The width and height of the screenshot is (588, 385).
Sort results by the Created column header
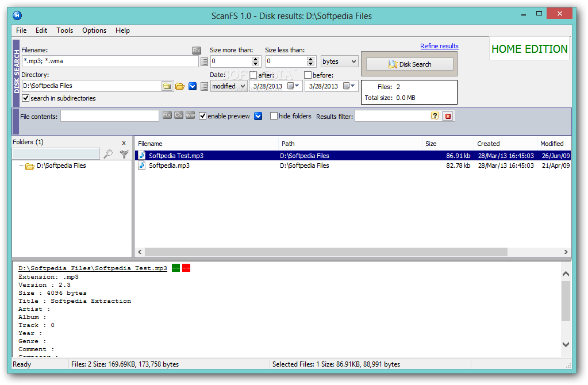(x=505, y=144)
